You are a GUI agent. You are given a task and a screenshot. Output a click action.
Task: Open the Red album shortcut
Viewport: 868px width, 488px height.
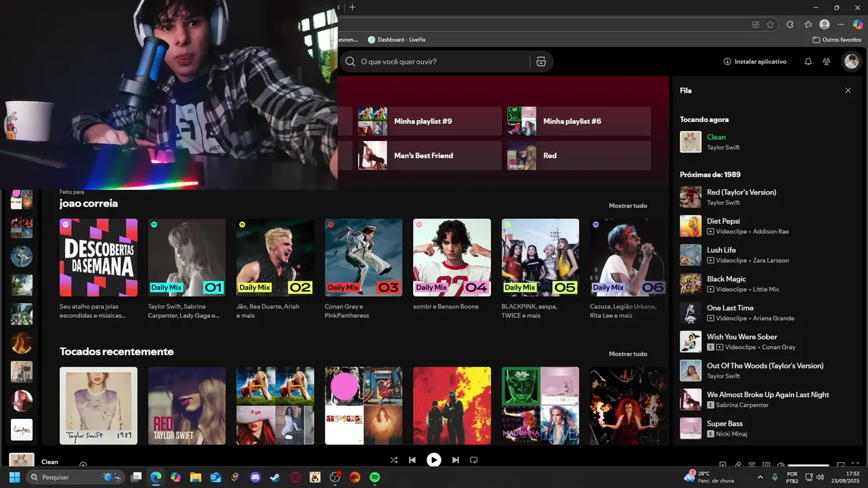tap(579, 155)
